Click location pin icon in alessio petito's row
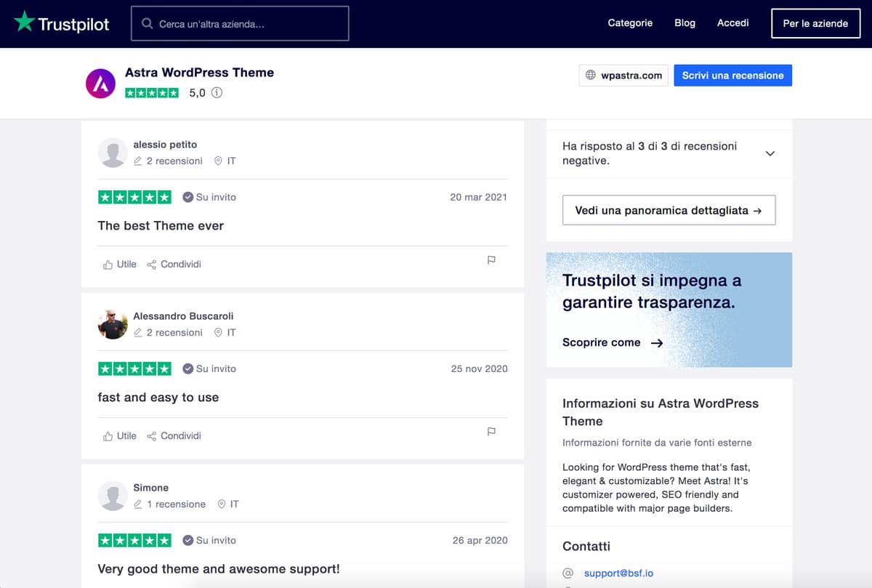The width and height of the screenshot is (872, 588). [x=218, y=161]
